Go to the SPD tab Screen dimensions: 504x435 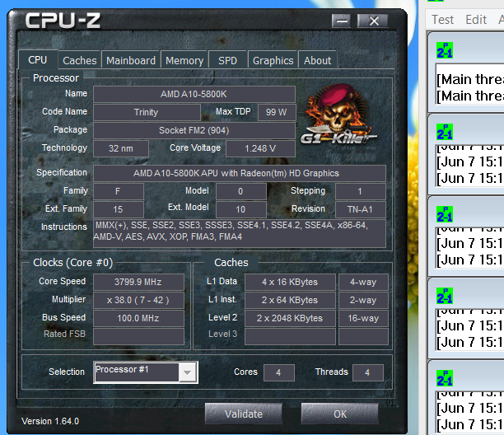[x=227, y=60]
